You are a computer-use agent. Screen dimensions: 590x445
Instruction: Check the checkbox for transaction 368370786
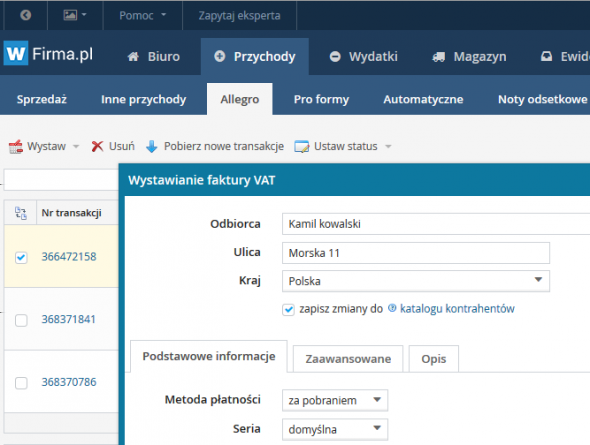tap(21, 383)
